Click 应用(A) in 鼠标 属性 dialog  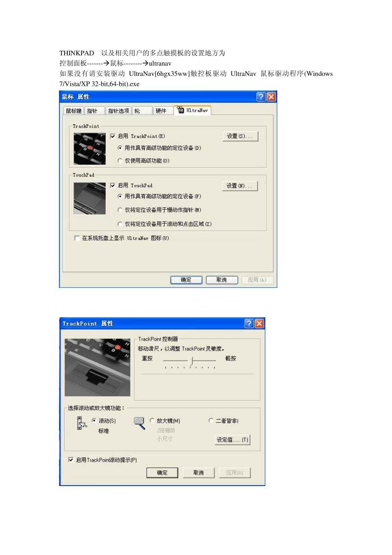(257, 280)
